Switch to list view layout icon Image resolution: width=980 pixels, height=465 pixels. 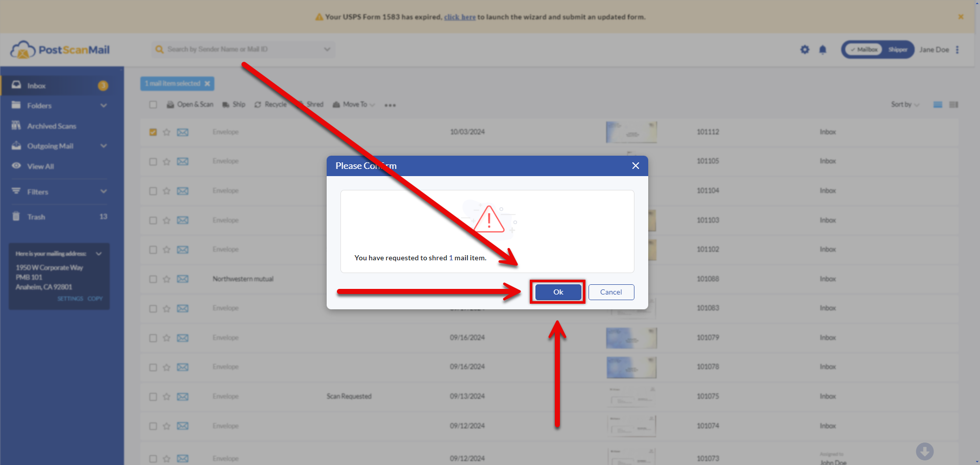pyautogui.click(x=938, y=105)
